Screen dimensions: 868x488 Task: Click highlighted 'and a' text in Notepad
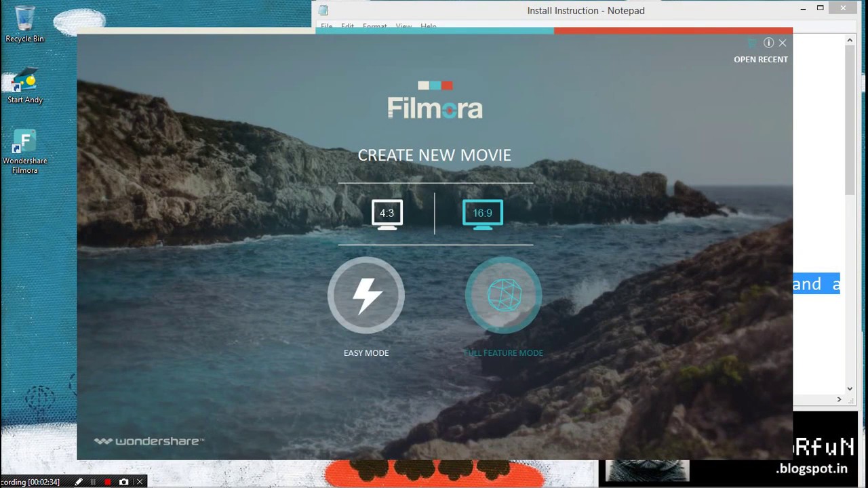[816, 284]
